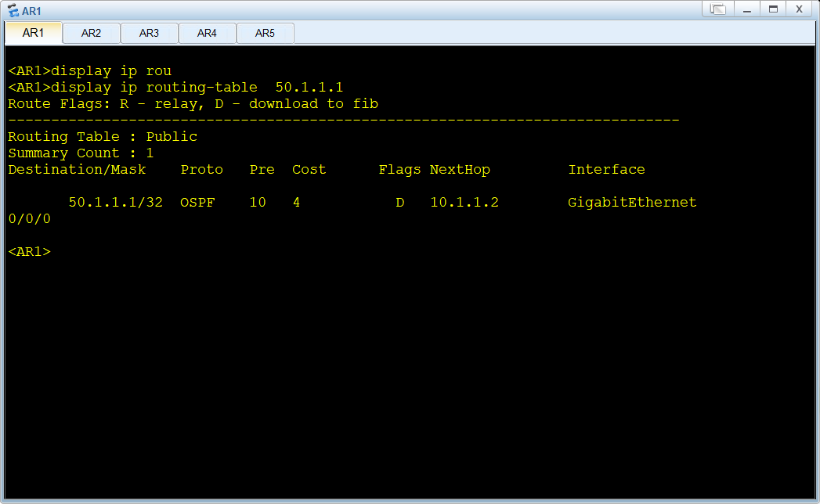Click the detach window icon in title bar
820x504 pixels.
[717, 9]
